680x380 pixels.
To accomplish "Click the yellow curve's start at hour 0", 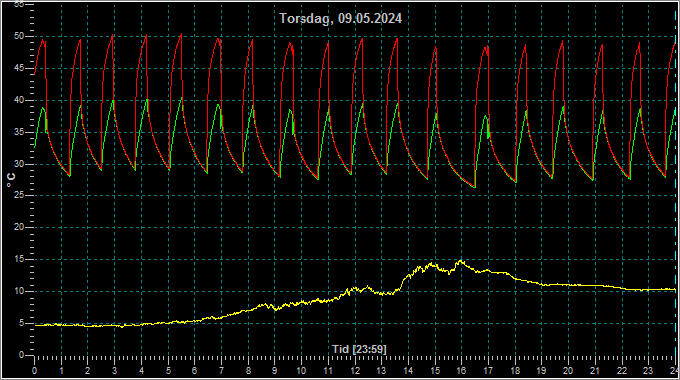I will [x=36, y=325].
